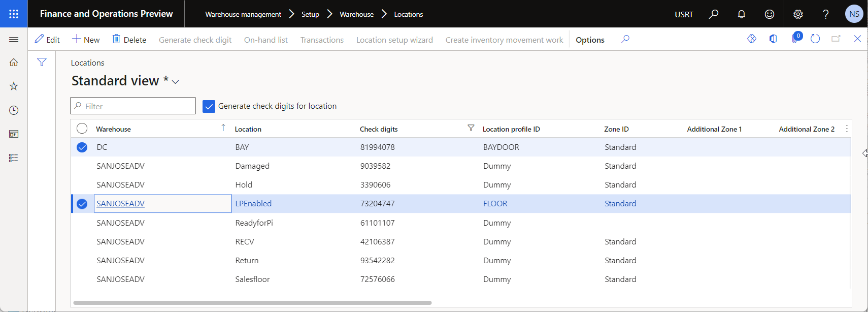
Task: Click Warehouse management in breadcrumb
Action: 243,14
